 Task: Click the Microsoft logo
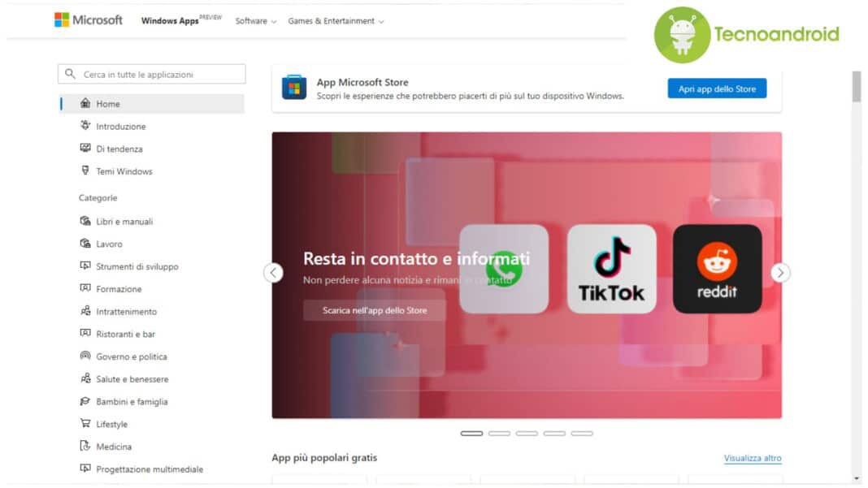(89, 20)
